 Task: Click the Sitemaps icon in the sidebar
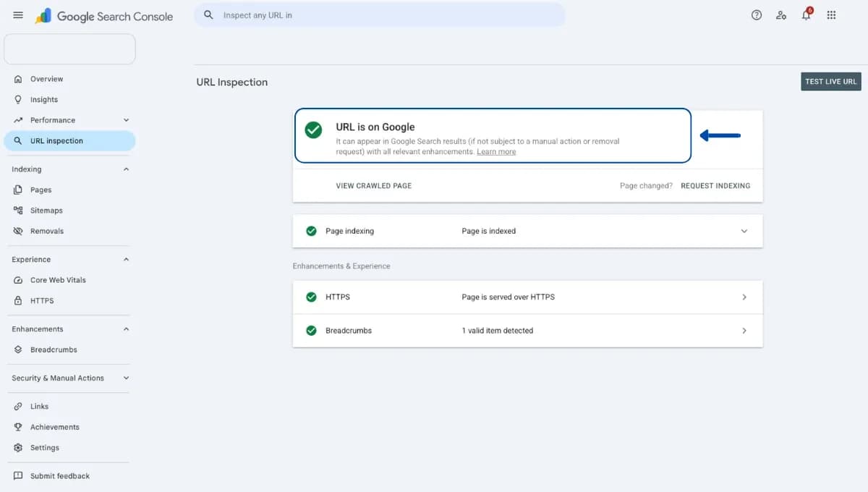tap(18, 211)
